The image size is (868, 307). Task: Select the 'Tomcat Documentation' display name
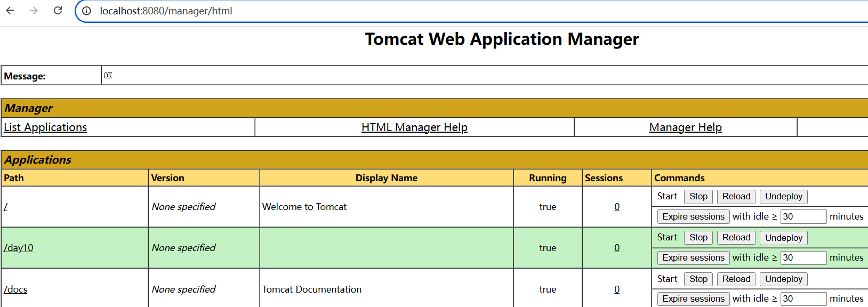(312, 289)
